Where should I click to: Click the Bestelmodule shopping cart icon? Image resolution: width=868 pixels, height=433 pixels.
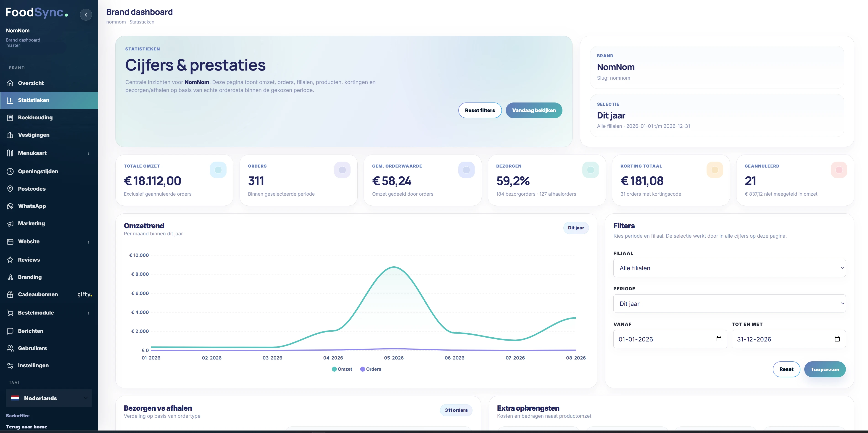[11, 313]
